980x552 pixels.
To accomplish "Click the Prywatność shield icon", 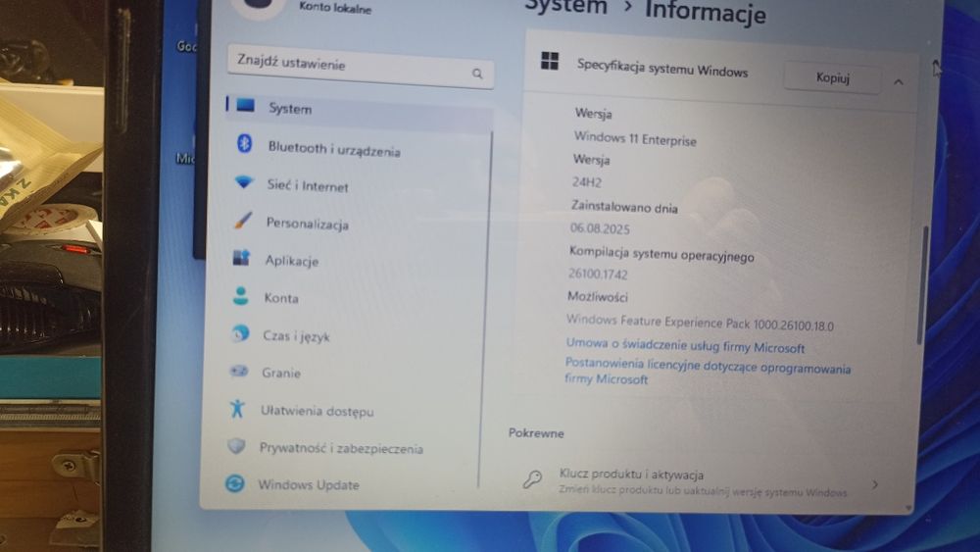I will [236, 446].
